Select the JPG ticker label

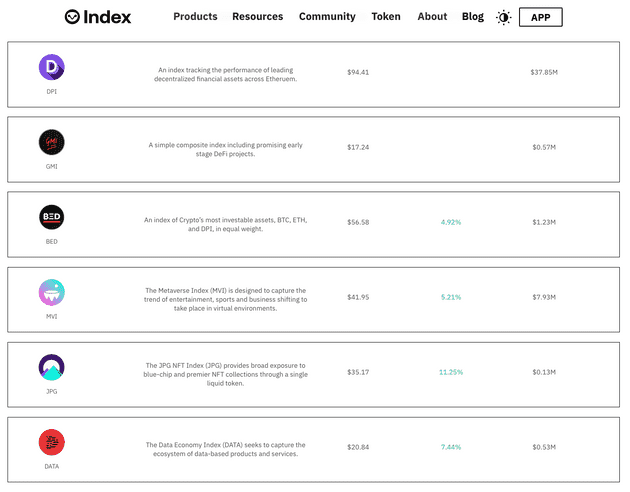[51, 391]
